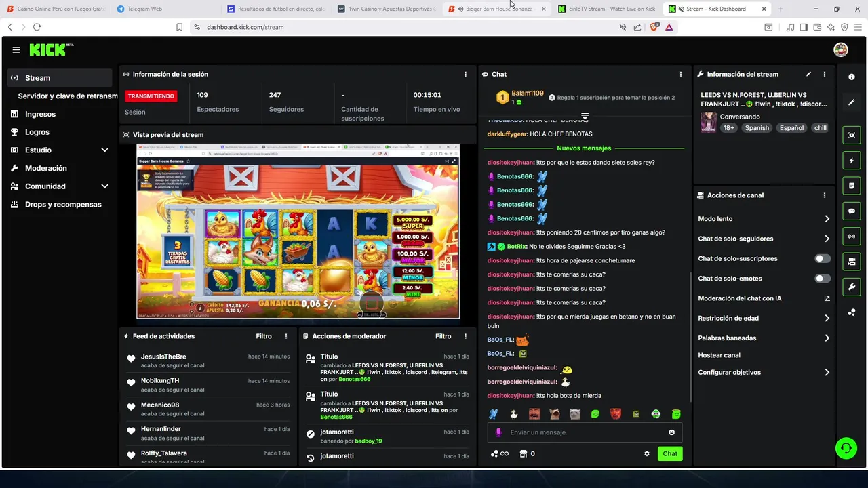Switch to cirilоTV Stream Kick browser tab

tap(606, 9)
